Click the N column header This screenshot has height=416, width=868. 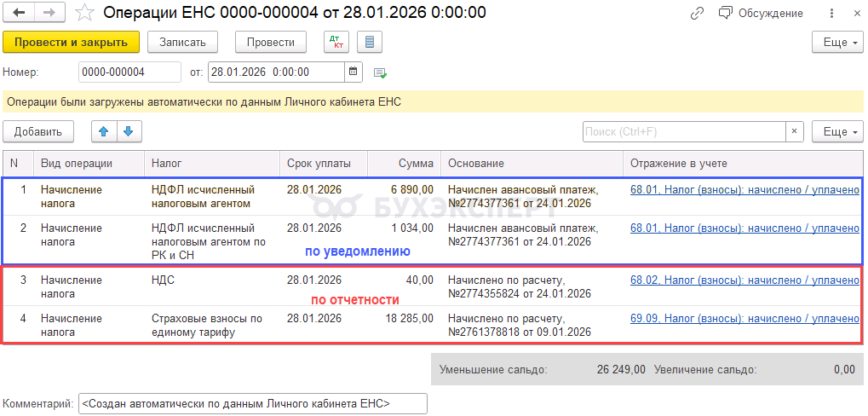[x=18, y=164]
